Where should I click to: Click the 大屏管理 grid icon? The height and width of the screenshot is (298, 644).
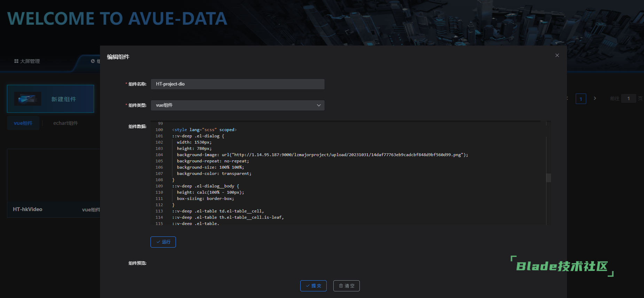(x=16, y=61)
